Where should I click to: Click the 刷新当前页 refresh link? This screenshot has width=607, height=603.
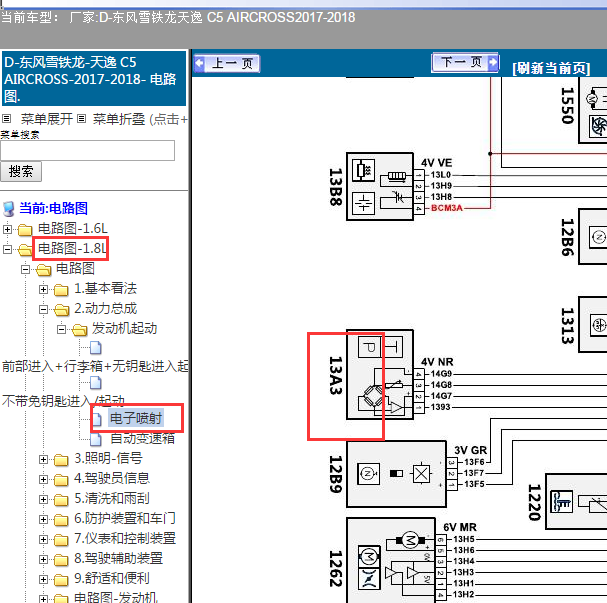point(551,69)
